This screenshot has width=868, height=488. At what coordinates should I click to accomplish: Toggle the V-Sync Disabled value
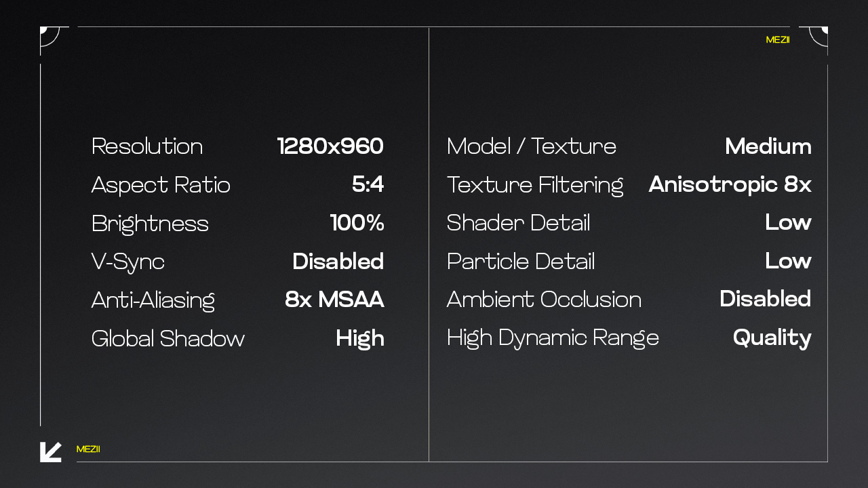click(x=338, y=262)
